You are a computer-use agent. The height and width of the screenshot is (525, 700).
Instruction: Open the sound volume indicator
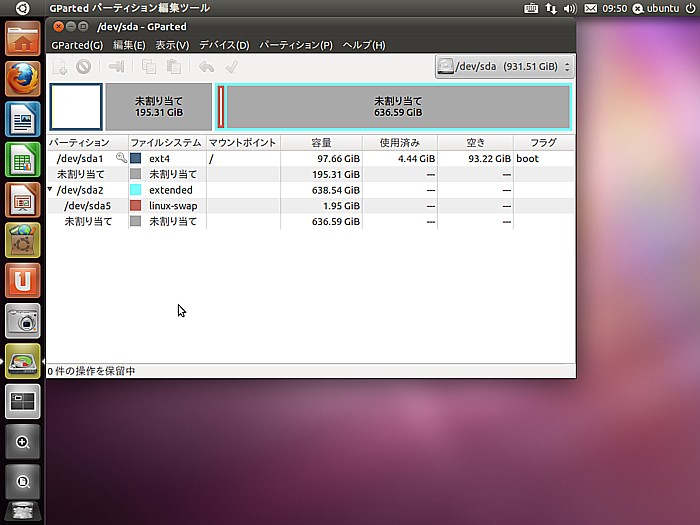click(570, 8)
